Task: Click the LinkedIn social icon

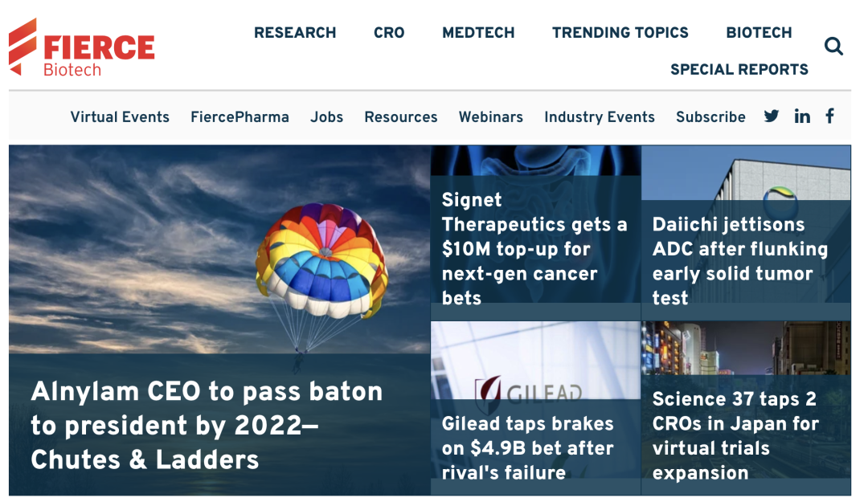Action: (801, 116)
